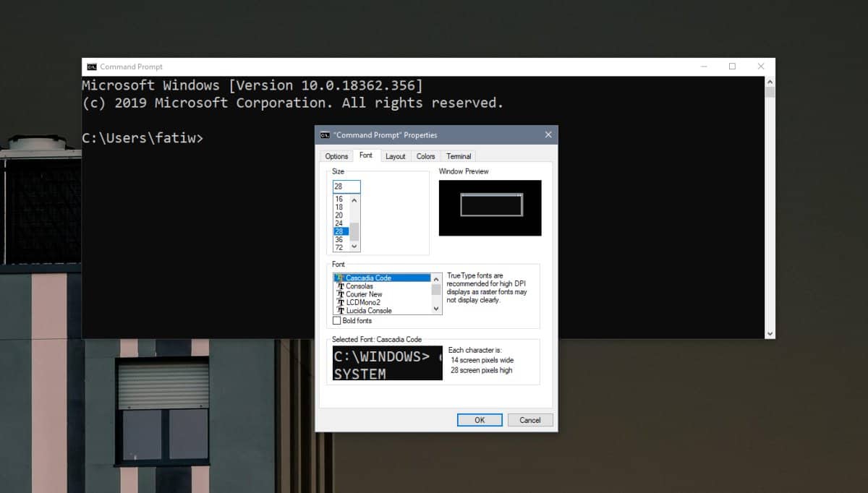
Task: Select LCDMono2 in the font list
Action: tap(383, 302)
